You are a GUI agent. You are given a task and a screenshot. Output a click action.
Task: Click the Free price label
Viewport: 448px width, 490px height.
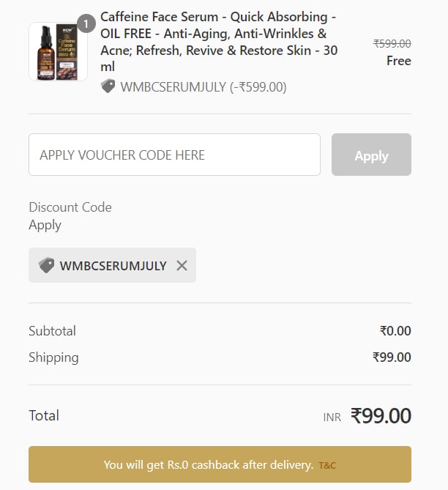coord(399,61)
